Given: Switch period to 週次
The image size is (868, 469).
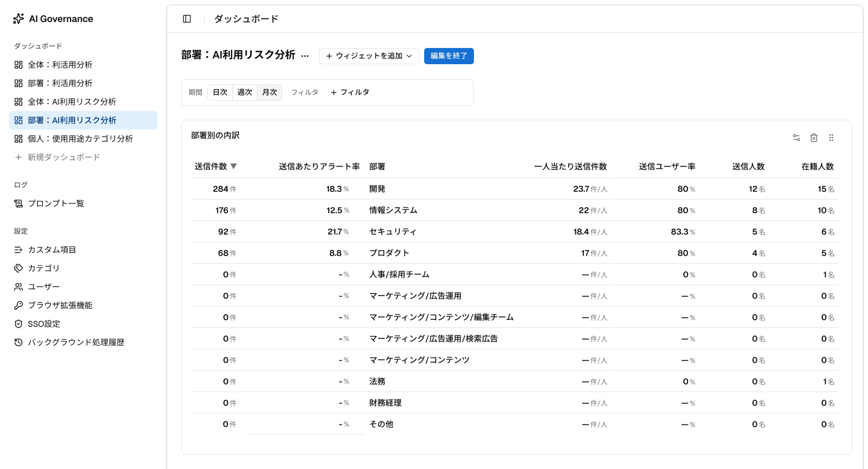Looking at the screenshot, I should (245, 93).
